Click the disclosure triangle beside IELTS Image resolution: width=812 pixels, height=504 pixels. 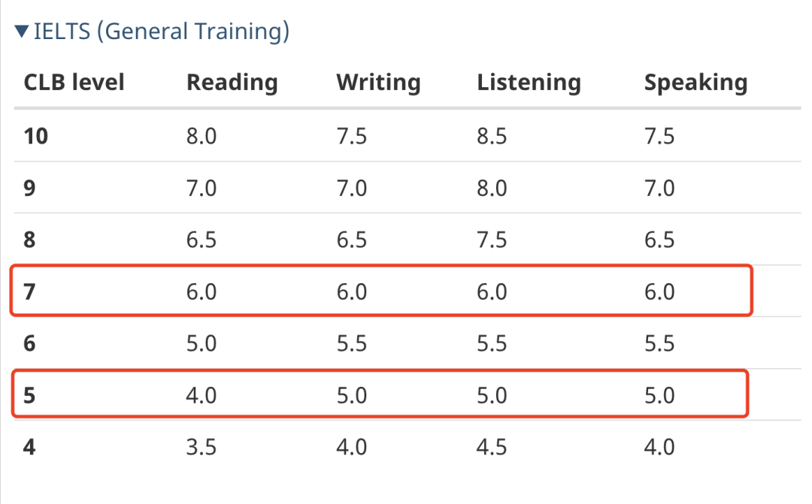click(22, 32)
